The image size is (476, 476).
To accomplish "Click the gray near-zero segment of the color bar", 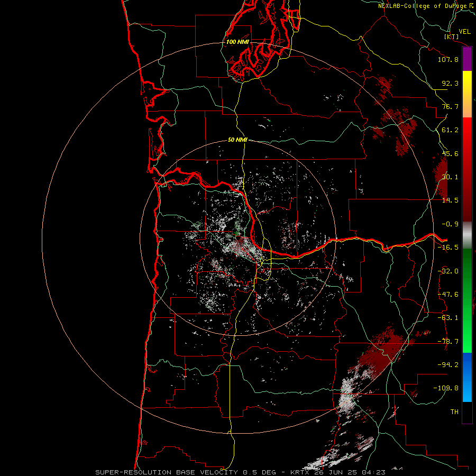I will tap(467, 234).
